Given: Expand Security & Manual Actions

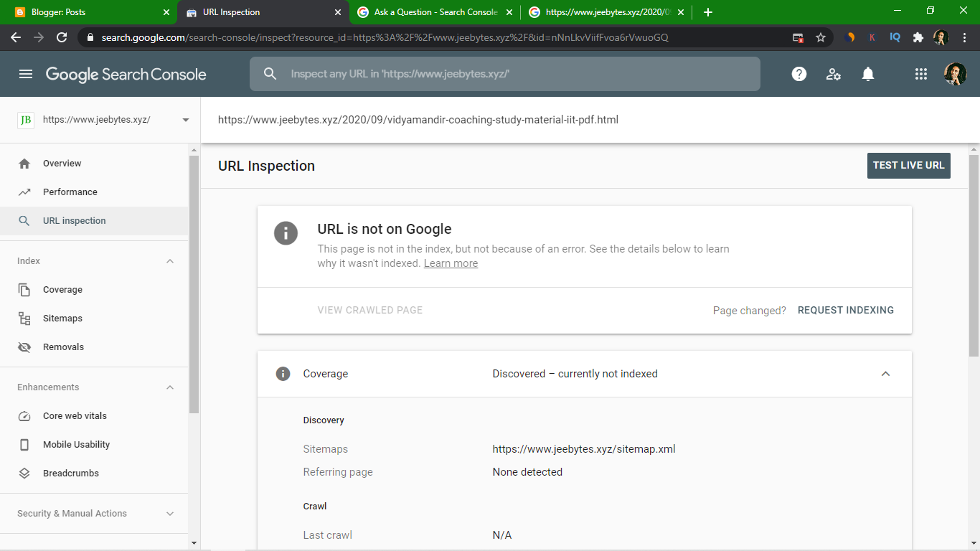Looking at the screenshot, I should [170, 513].
